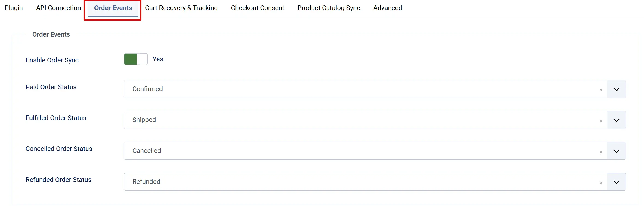Select the Order Events tab

point(113,8)
